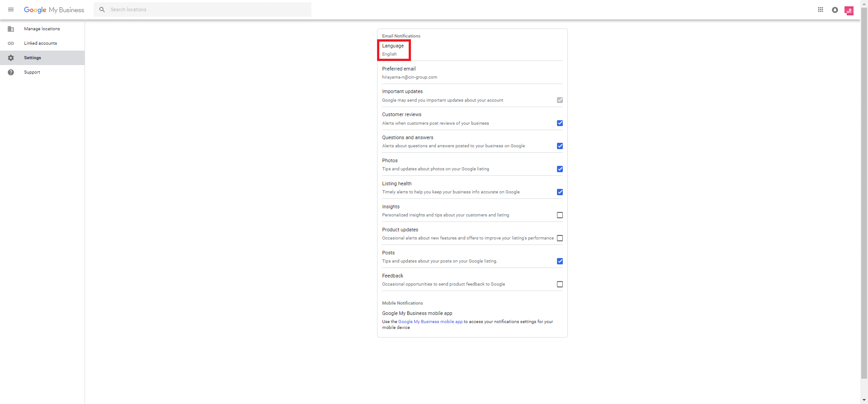Viewport: 868px width, 404px height.
Task: Open the Google apps grid
Action: pyautogui.click(x=821, y=9)
